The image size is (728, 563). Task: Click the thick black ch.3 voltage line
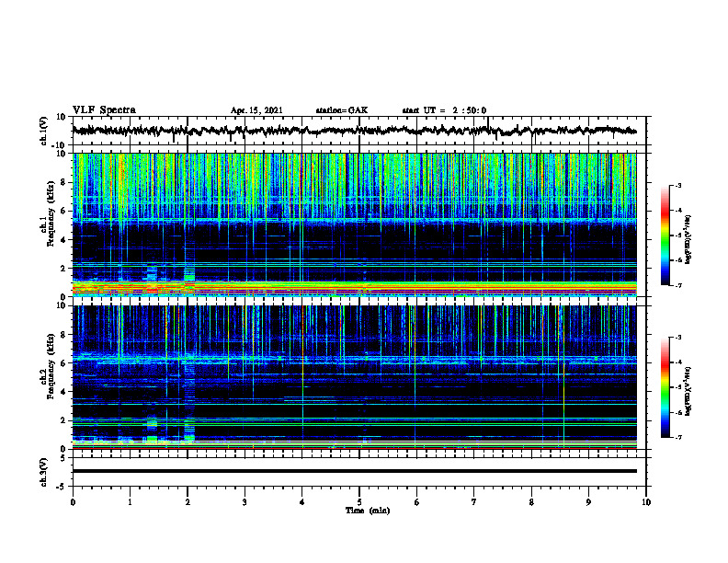354,471
